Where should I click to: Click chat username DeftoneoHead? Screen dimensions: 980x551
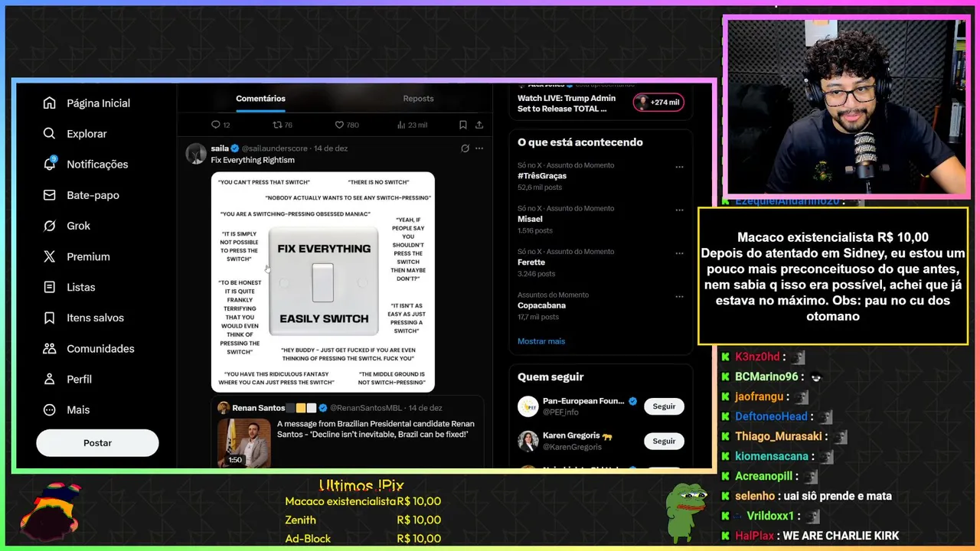pos(771,417)
